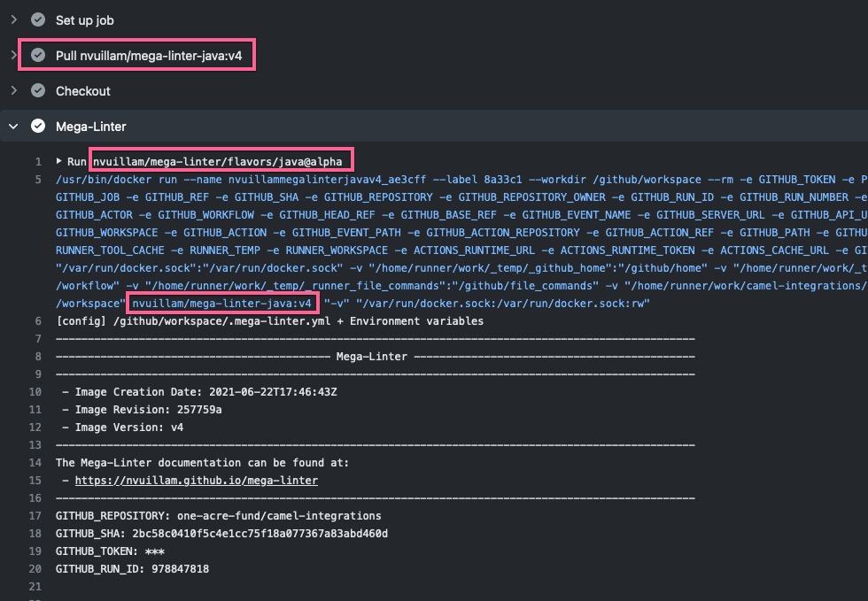This screenshot has width=868, height=601.
Task: Click the success checkmark beside "Set up job"
Action: pyautogui.click(x=37, y=19)
